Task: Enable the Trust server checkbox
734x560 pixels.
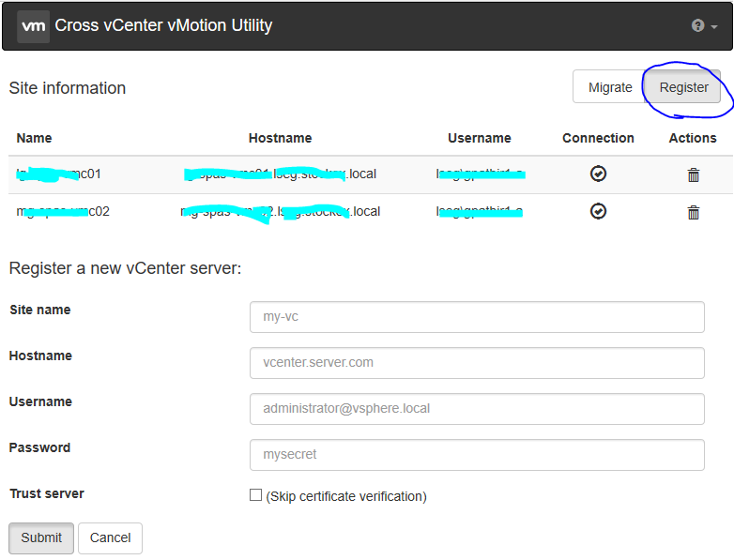Action: (x=255, y=495)
